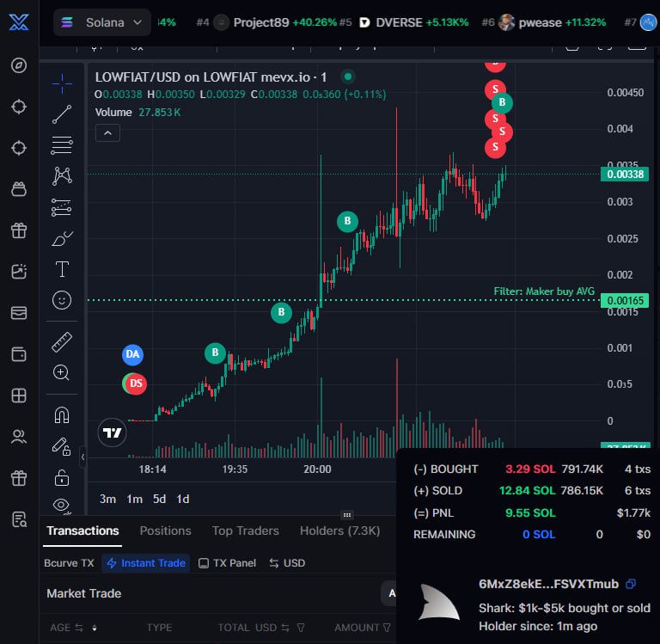Click the buy marker near 0.0025
The width and height of the screenshot is (660, 644).
[x=347, y=221]
